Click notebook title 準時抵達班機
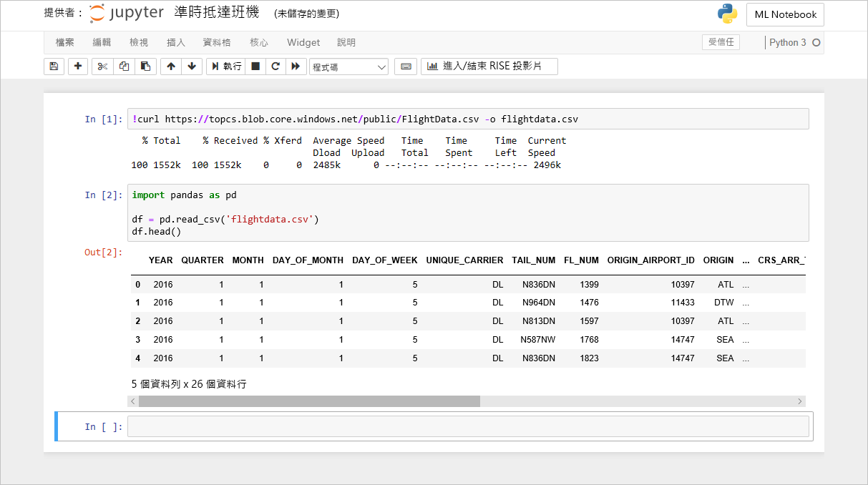The height and width of the screenshot is (485, 868). click(x=216, y=13)
